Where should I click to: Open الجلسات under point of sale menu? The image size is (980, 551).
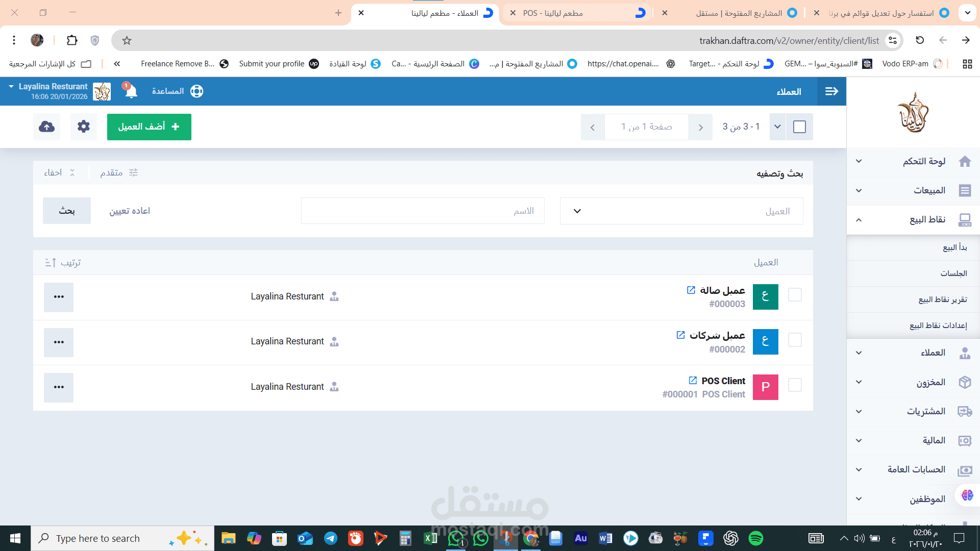click(953, 273)
